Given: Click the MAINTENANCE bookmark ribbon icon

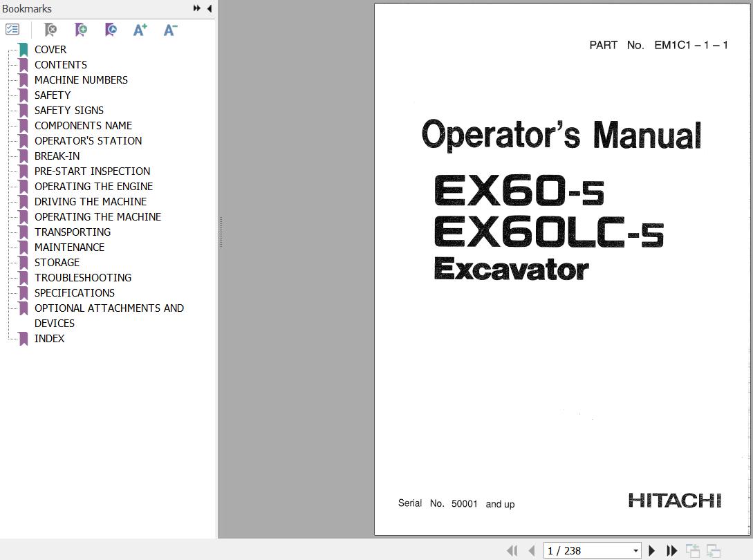Looking at the screenshot, I should [x=24, y=248].
